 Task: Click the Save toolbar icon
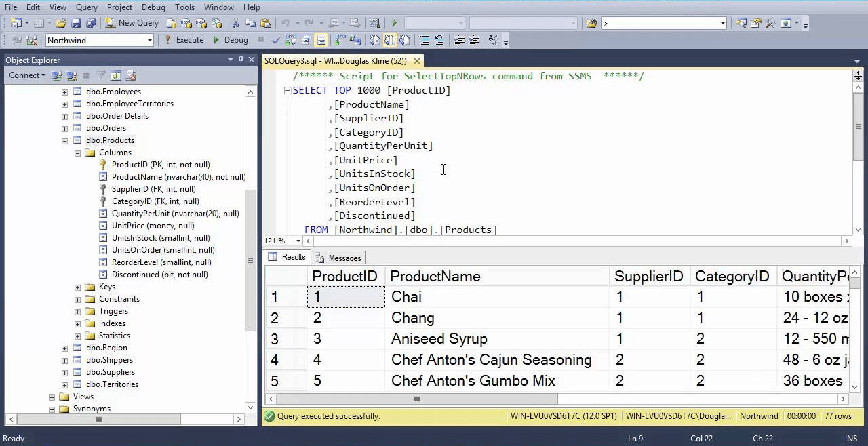77,22
